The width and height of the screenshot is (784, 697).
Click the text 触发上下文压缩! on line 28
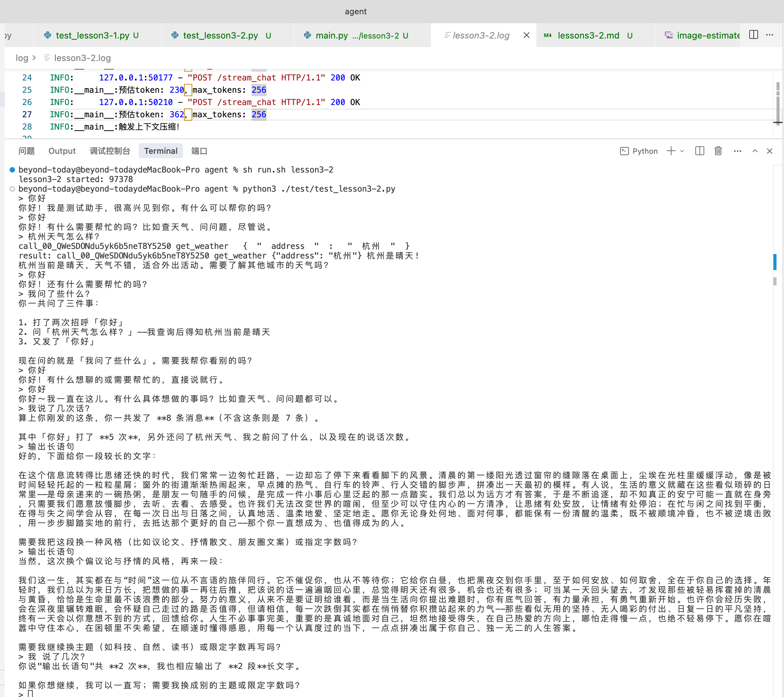click(149, 127)
